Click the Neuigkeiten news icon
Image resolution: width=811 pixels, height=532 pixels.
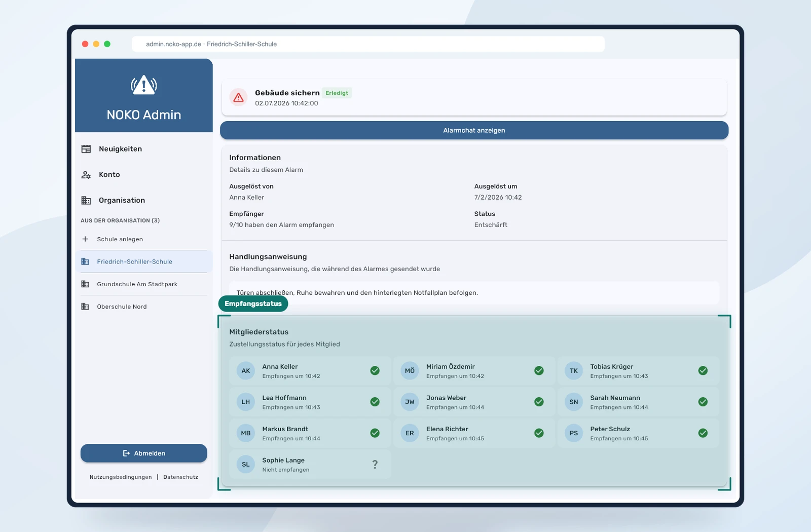click(86, 149)
